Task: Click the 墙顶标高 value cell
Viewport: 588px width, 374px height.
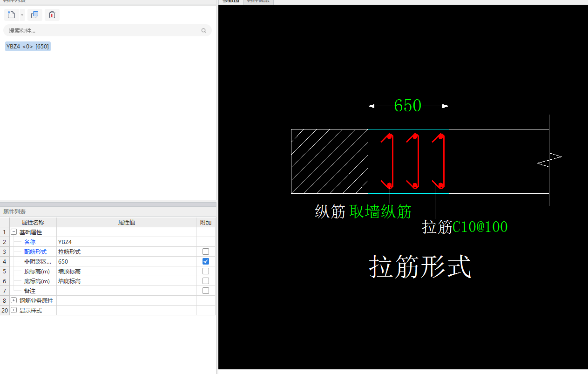Action: point(126,271)
